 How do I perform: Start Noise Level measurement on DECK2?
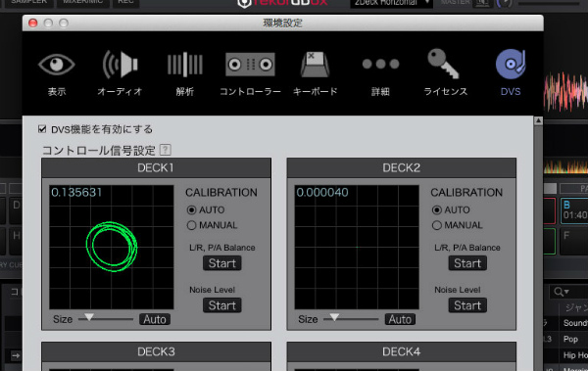(467, 305)
